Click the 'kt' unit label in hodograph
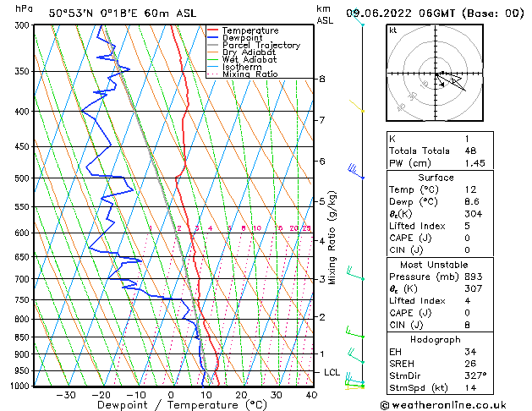This screenshot has width=532, height=411. [x=393, y=30]
